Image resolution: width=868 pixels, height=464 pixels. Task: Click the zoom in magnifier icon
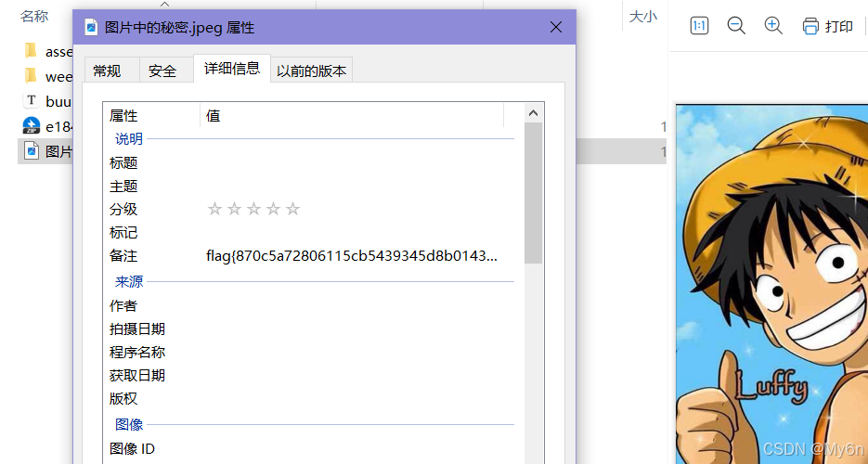click(x=772, y=25)
